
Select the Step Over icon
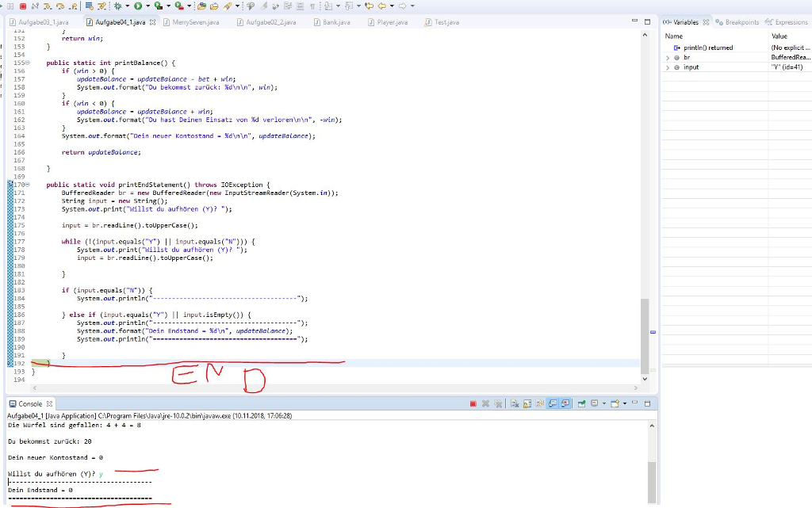coord(60,6)
